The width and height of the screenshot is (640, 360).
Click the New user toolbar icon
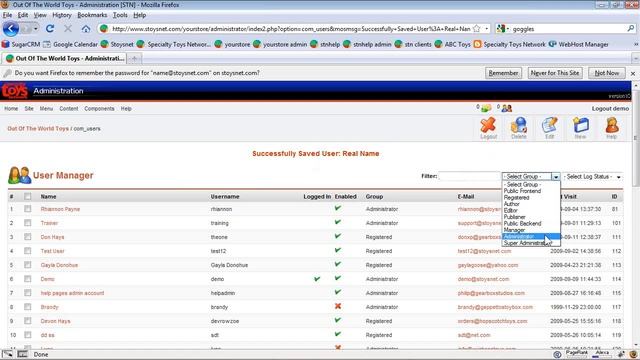580,128
